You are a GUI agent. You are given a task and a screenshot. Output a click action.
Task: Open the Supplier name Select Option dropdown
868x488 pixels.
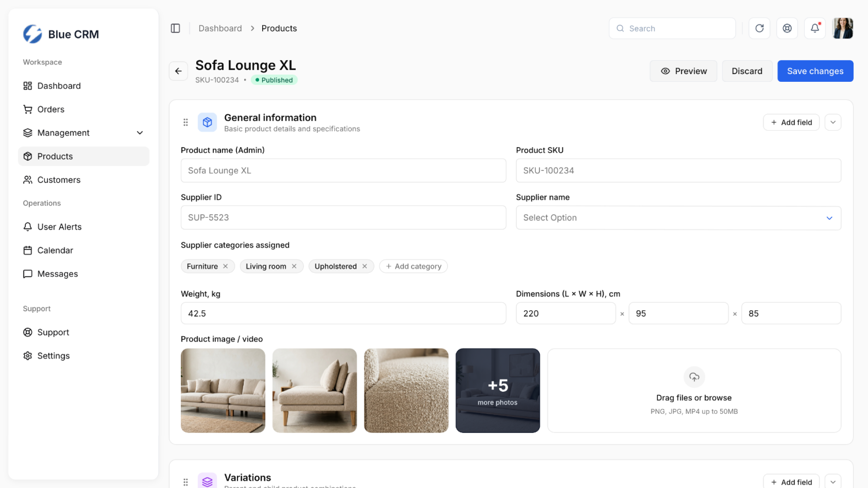(x=678, y=218)
